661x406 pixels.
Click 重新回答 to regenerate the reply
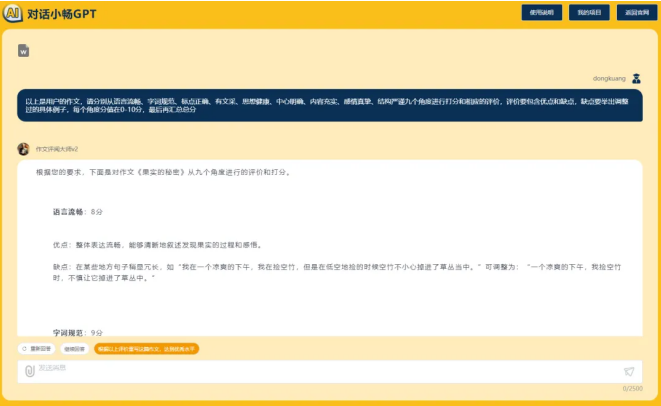point(37,349)
